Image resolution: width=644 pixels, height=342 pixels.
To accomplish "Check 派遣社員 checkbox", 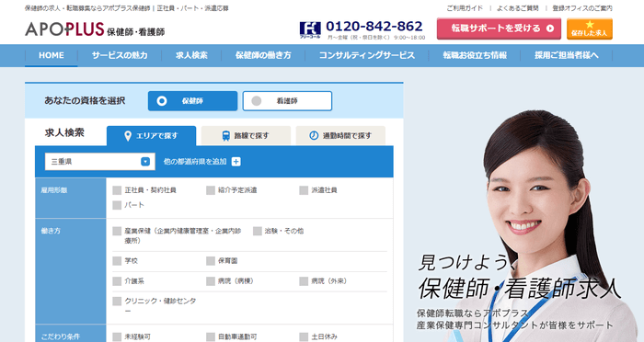I will [x=304, y=190].
